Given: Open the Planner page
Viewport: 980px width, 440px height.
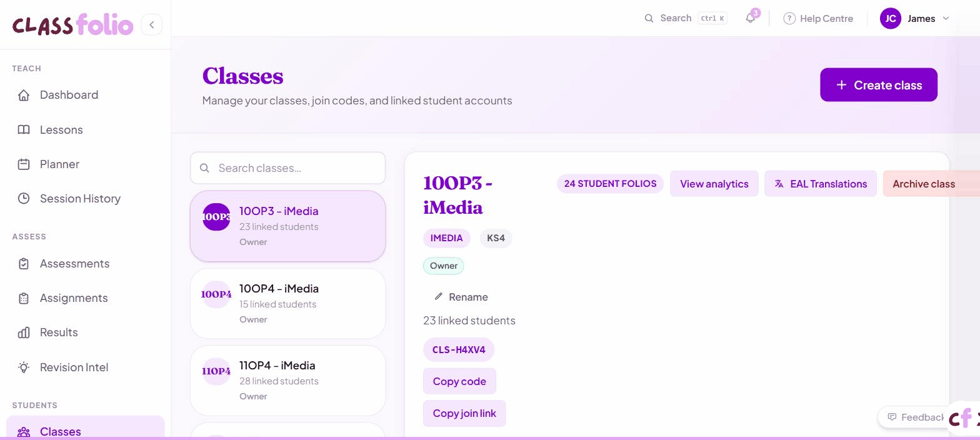Looking at the screenshot, I should [x=85, y=164].
